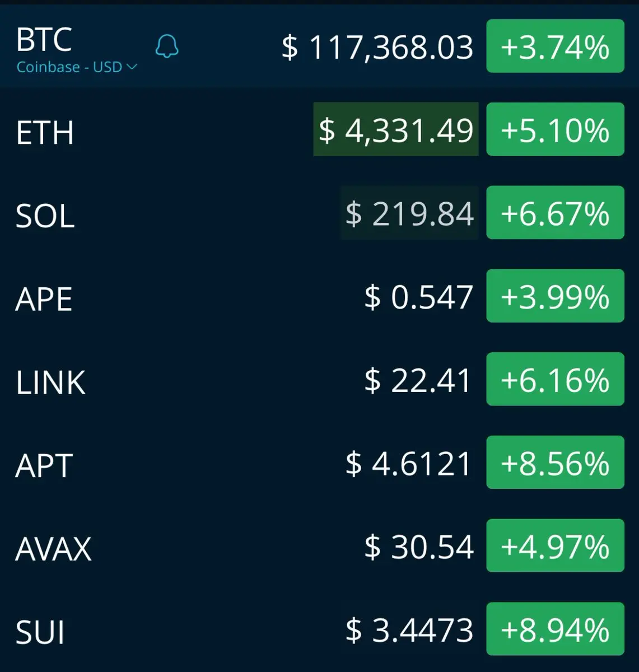Open the ETH coin row
Image resolution: width=639 pixels, height=672 pixels.
coord(319,129)
